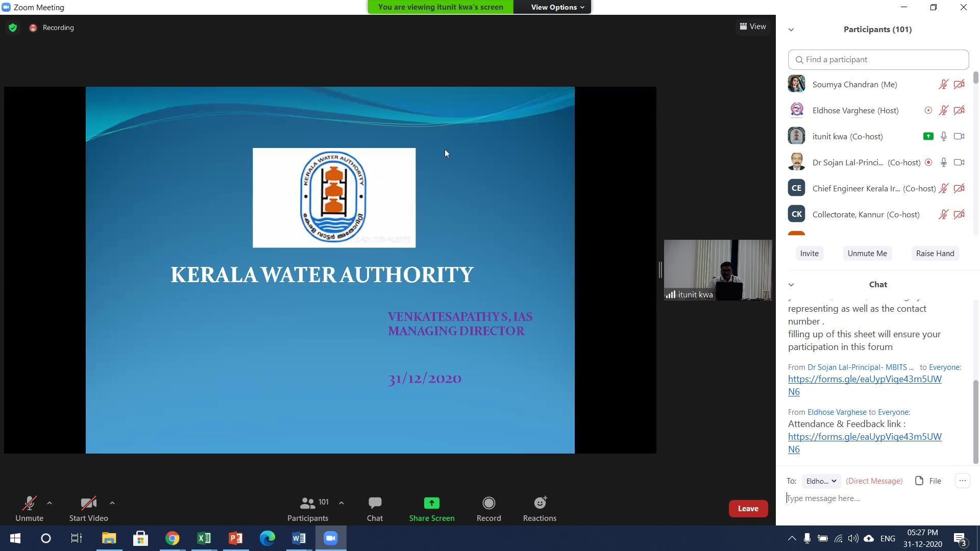This screenshot has height=551, width=980.
Task: Open View Options dropdown
Action: [x=557, y=7]
